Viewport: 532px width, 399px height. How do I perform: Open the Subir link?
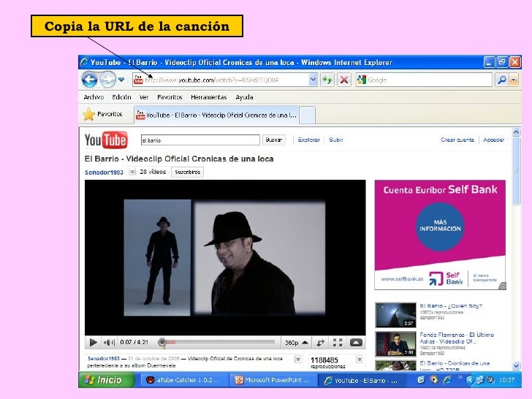(336, 140)
